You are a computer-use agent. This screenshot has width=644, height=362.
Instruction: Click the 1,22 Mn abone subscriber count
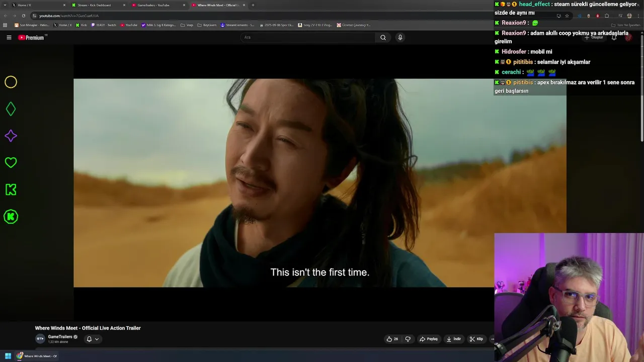click(x=58, y=342)
